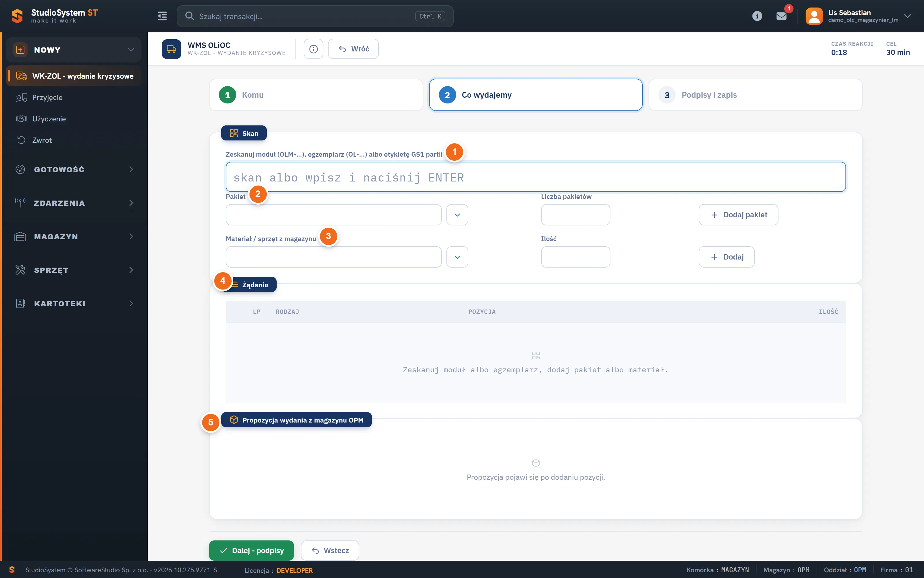Click the user avatar of Lis Sebastian

(x=814, y=16)
